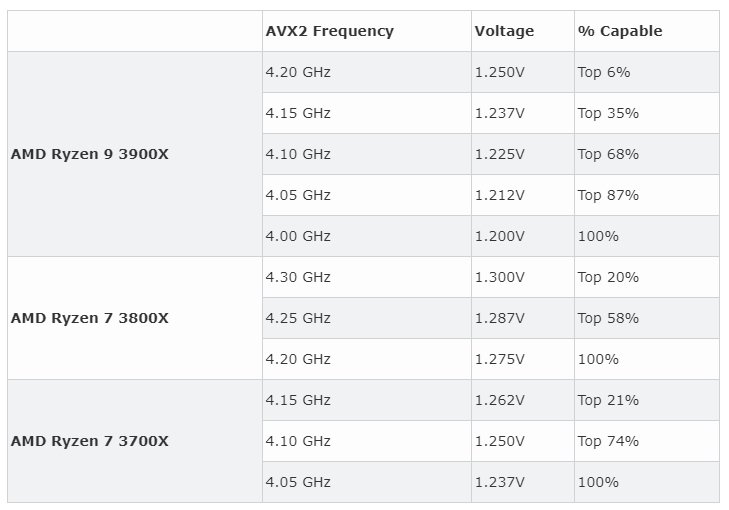Click the 1.300V voltage cell
Screen dimensions: 729x510
pyautogui.click(x=498, y=277)
